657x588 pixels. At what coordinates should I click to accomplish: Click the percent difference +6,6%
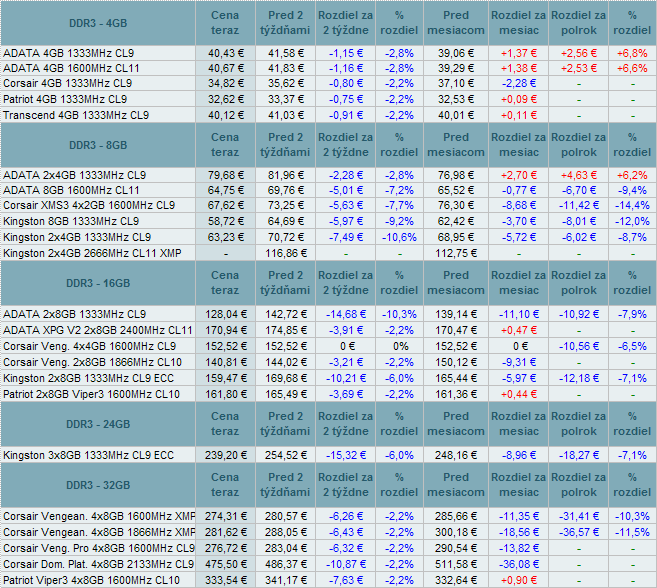(632, 68)
